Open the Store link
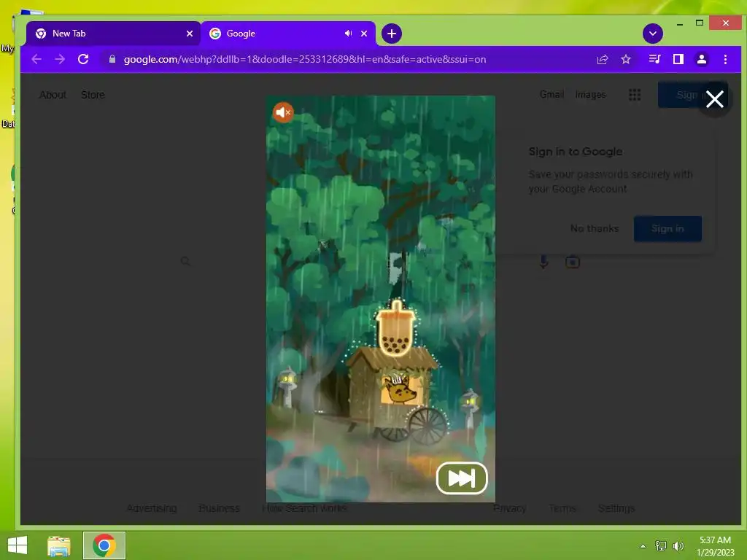 click(x=93, y=95)
